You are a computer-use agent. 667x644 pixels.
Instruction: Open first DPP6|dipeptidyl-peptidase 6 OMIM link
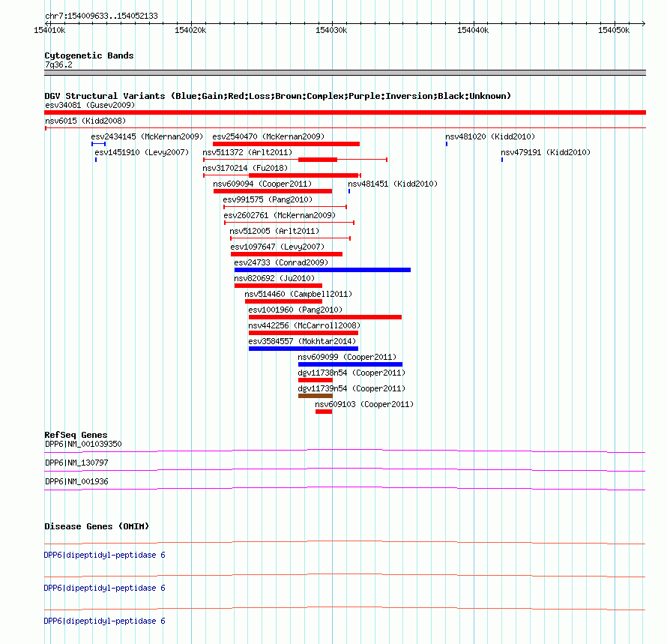pos(104,555)
